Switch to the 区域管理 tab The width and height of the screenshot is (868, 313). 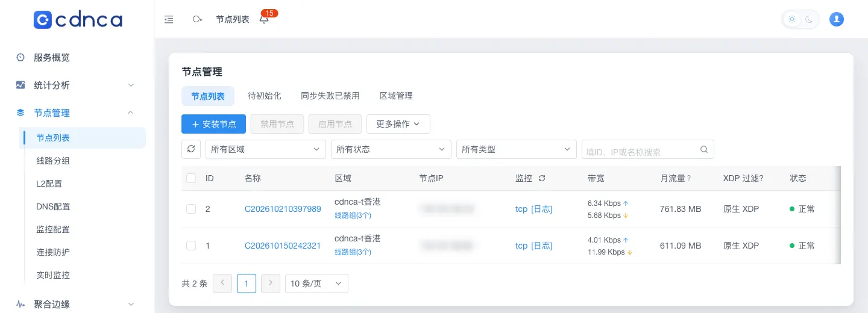(x=396, y=96)
